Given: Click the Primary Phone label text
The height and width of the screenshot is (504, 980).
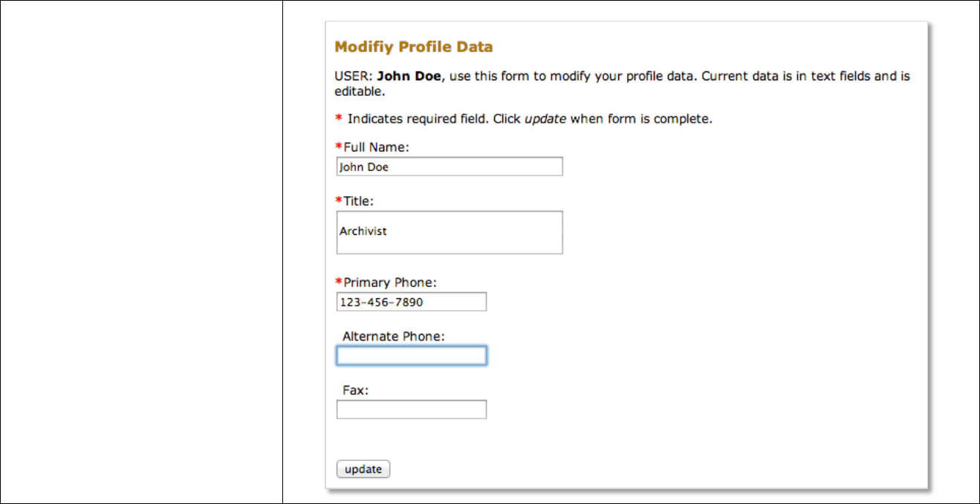Looking at the screenshot, I should [x=389, y=282].
